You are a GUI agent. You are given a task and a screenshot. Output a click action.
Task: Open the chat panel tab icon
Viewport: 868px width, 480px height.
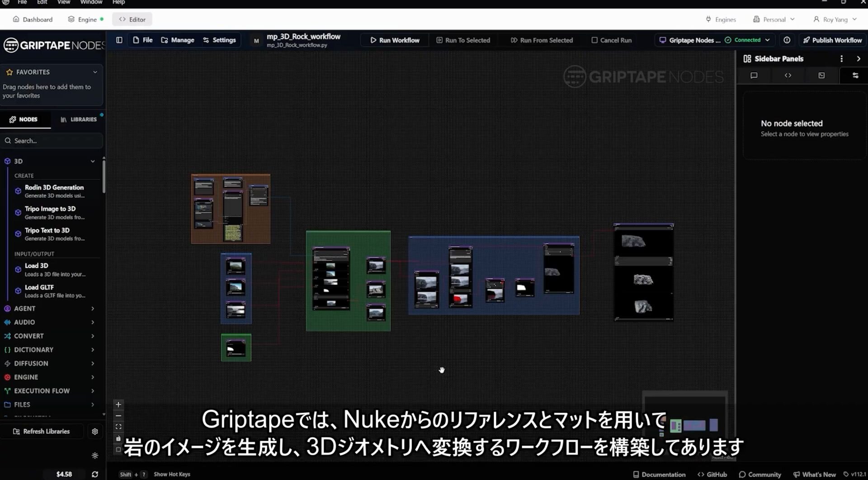(754, 76)
